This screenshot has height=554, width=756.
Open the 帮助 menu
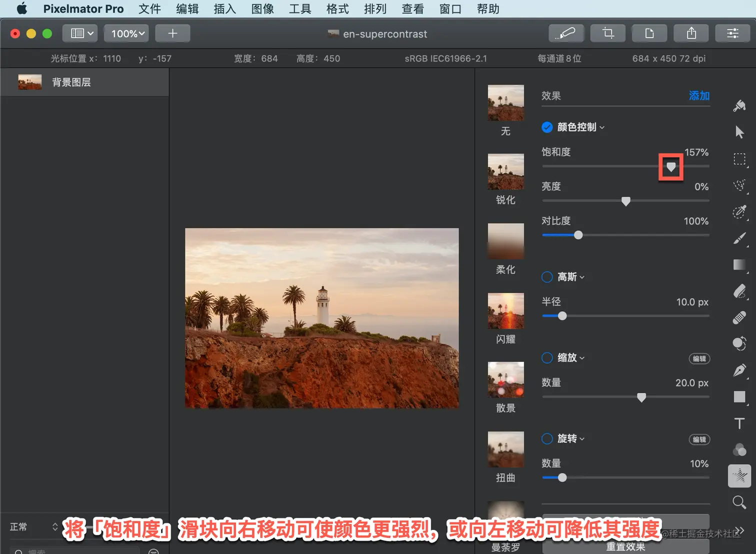[488, 9]
